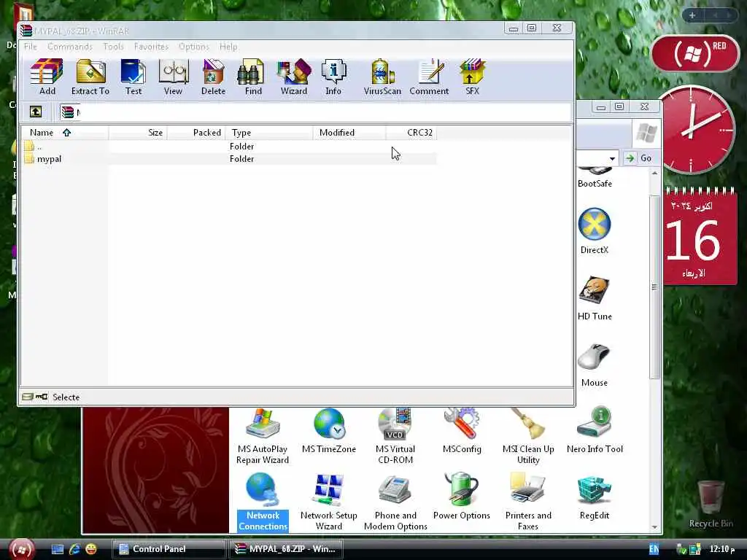Open the DirectX Control Panel item

tap(595, 231)
